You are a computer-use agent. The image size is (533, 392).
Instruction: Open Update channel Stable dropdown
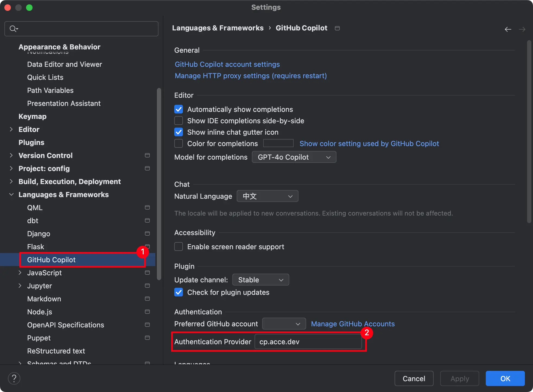261,280
